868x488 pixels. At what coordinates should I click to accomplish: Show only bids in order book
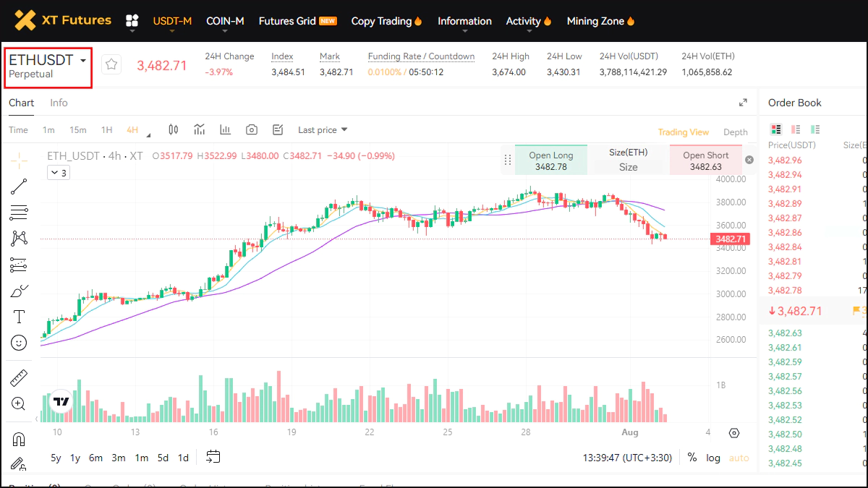pos(815,129)
